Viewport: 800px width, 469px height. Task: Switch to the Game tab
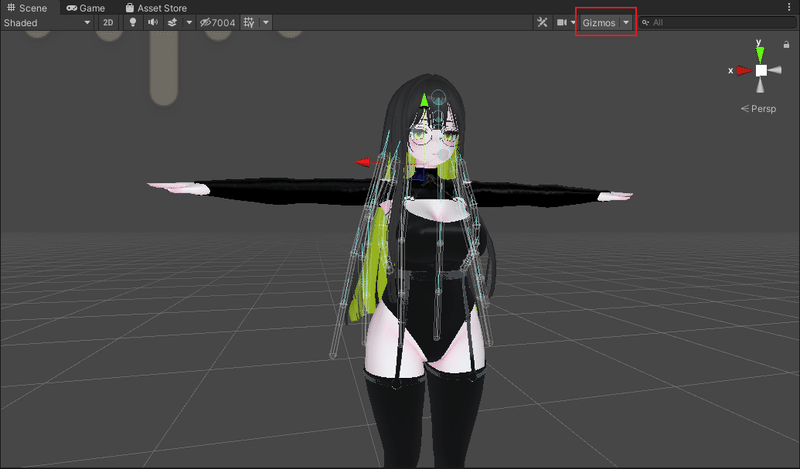click(x=86, y=8)
